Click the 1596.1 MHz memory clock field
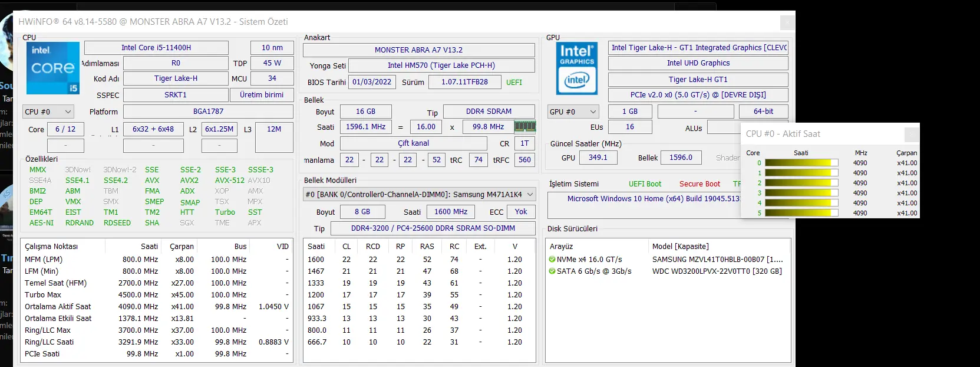Image resolution: width=980 pixels, height=367 pixels. click(365, 127)
